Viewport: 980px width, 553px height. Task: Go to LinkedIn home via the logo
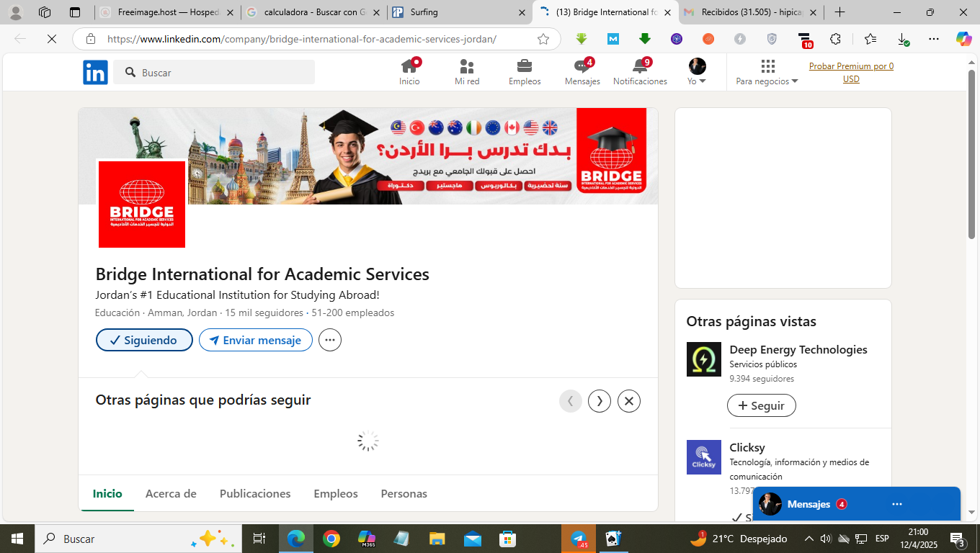[95, 73]
